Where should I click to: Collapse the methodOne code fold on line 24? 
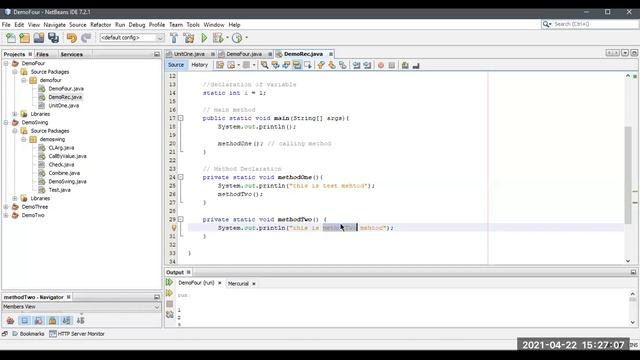point(180,178)
